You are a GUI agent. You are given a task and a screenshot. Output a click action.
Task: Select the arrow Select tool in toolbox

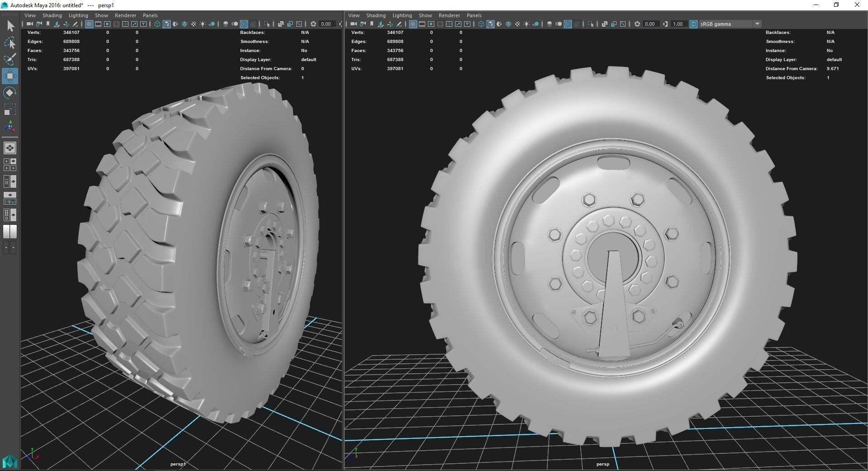pyautogui.click(x=10, y=26)
